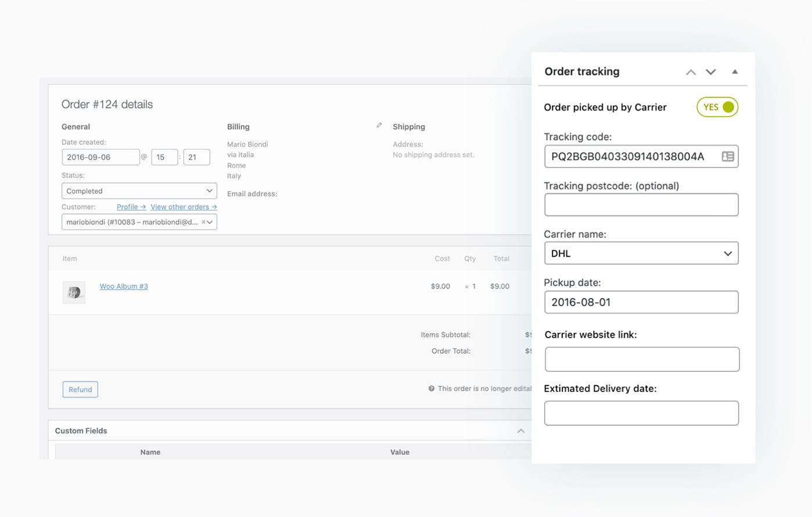Click the Estimated Delivery date field
The image size is (812, 517).
click(641, 413)
